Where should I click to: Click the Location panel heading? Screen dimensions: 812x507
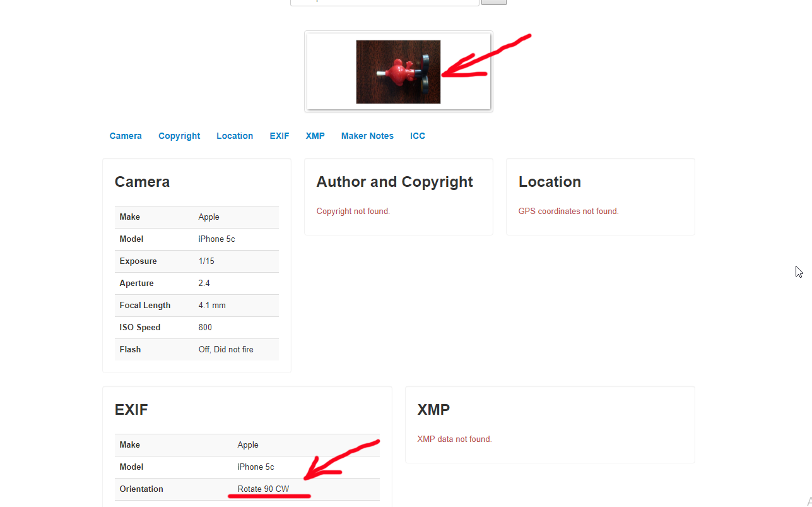[x=550, y=182]
